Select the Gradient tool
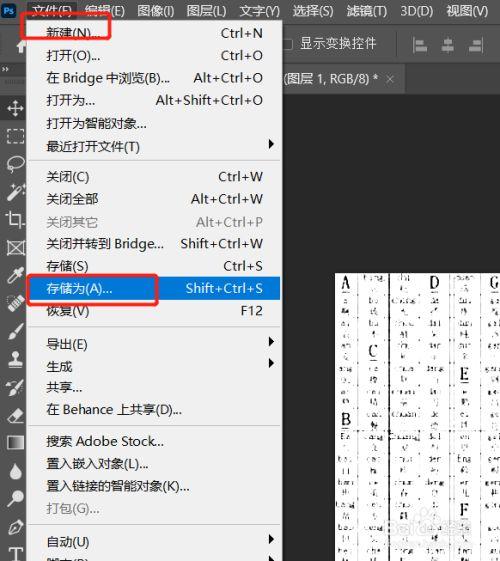The width and height of the screenshot is (500, 561). [x=15, y=443]
